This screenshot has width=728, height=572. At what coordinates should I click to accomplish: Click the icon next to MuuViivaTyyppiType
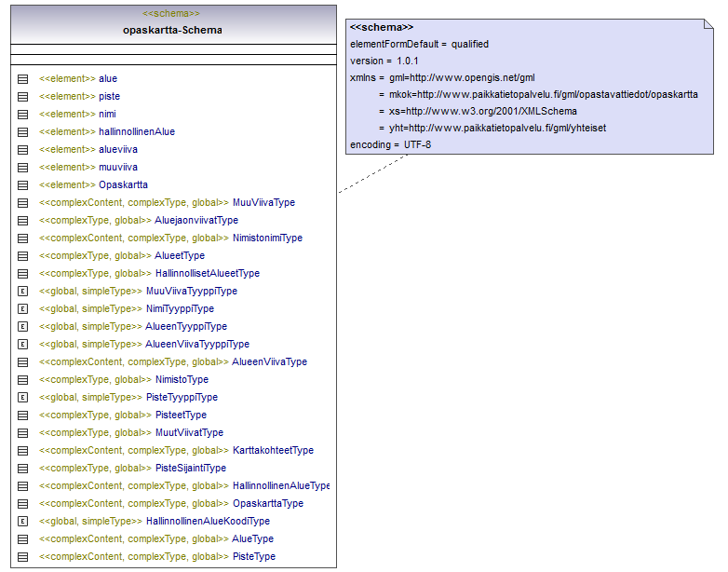tap(22, 292)
